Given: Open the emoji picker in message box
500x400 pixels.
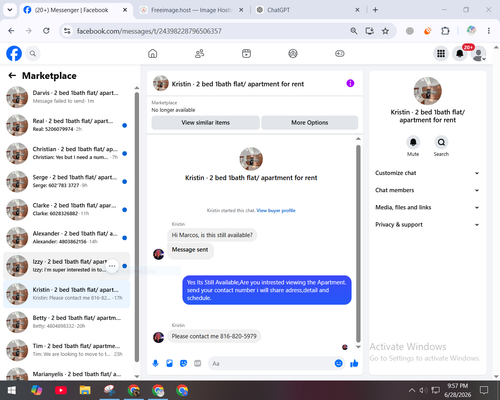Looking at the screenshot, I should pos(338,363).
